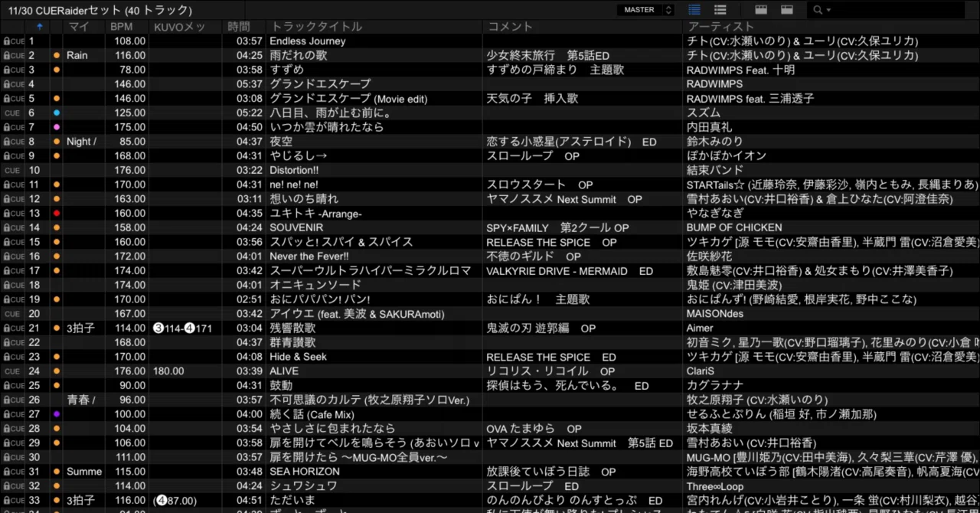Click the lock CUE icon of track 27
The image size is (980, 513).
coord(14,414)
